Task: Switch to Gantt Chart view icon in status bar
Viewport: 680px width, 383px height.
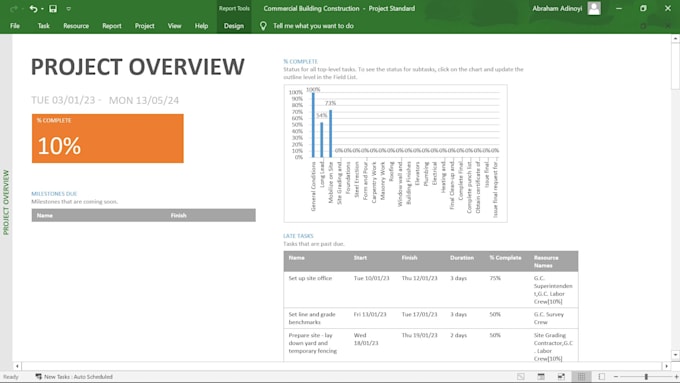Action: pyautogui.click(x=521, y=376)
